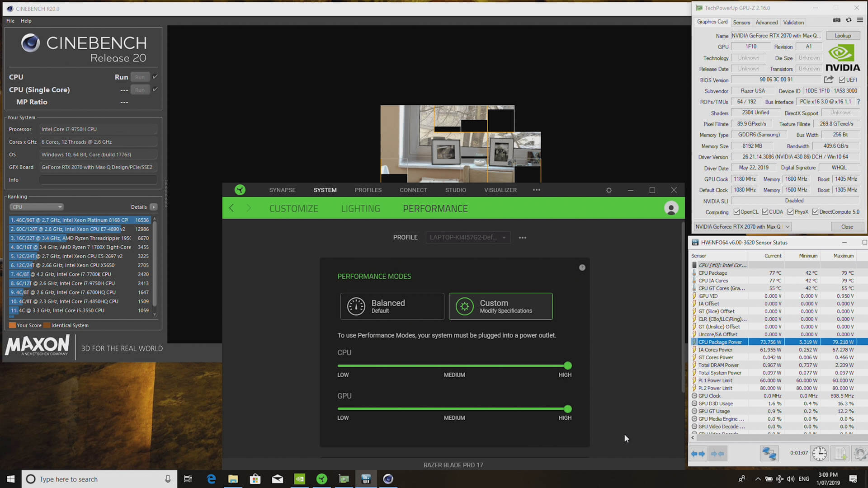
Task: Open HWiNFO remote network monitors icon
Action: (769, 453)
